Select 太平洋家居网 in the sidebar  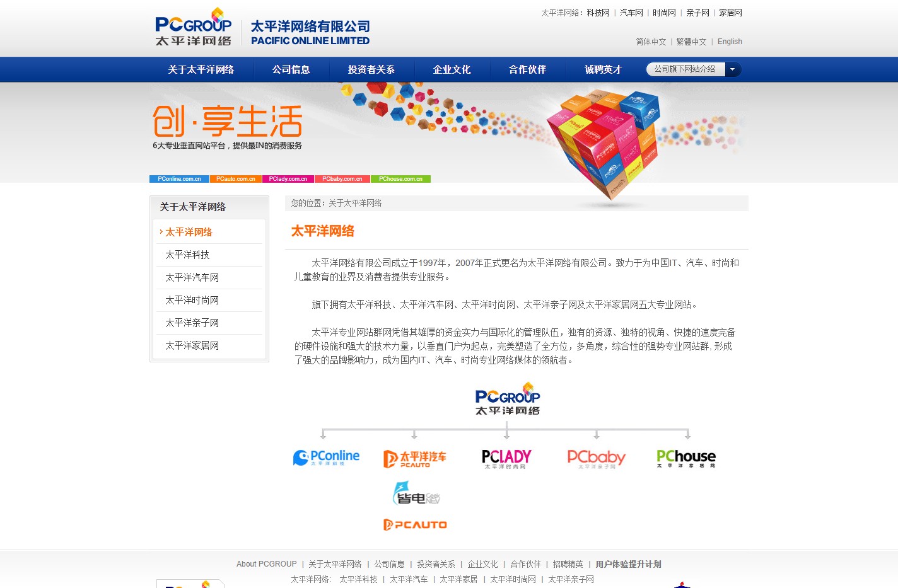(192, 345)
